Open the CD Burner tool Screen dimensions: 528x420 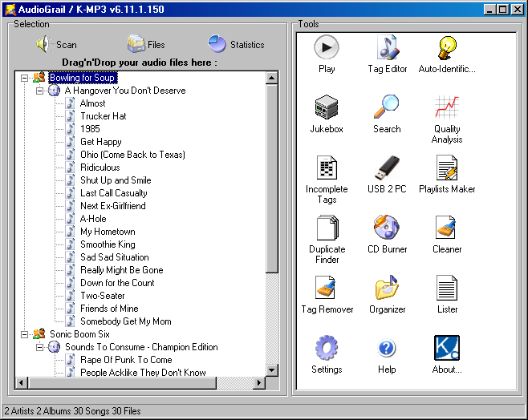[387, 234]
